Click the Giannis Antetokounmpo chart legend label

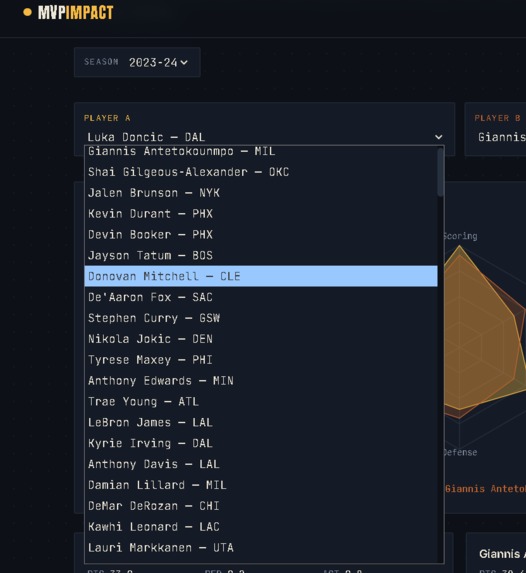coord(485,489)
